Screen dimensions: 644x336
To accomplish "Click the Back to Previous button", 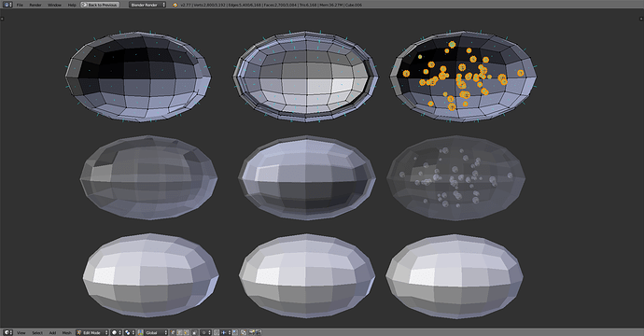I will coord(100,5).
